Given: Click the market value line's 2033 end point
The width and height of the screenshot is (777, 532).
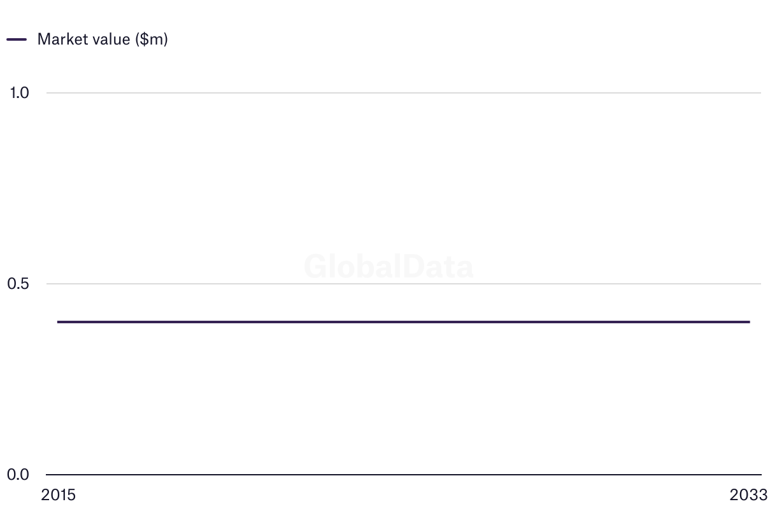Looking at the screenshot, I should click(x=749, y=322).
